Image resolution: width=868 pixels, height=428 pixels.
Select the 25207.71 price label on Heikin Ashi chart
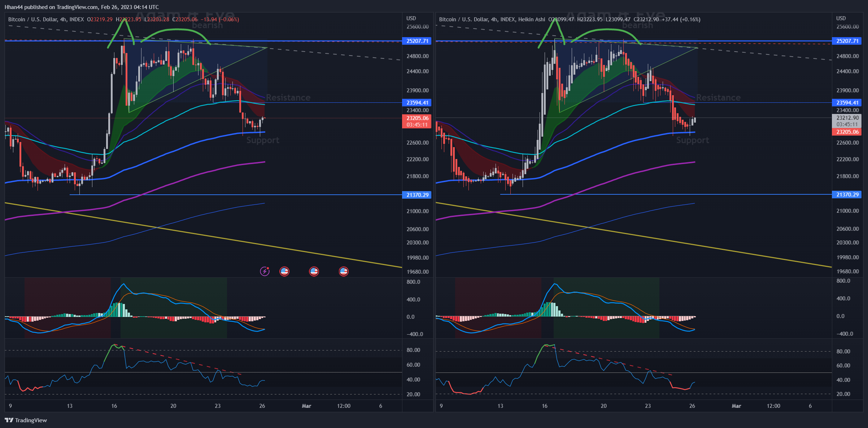point(847,41)
